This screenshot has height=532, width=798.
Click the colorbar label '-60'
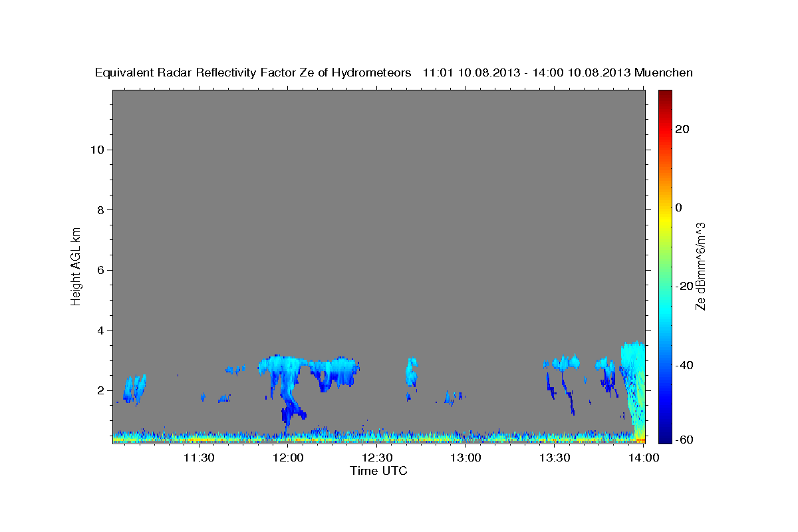coord(684,440)
